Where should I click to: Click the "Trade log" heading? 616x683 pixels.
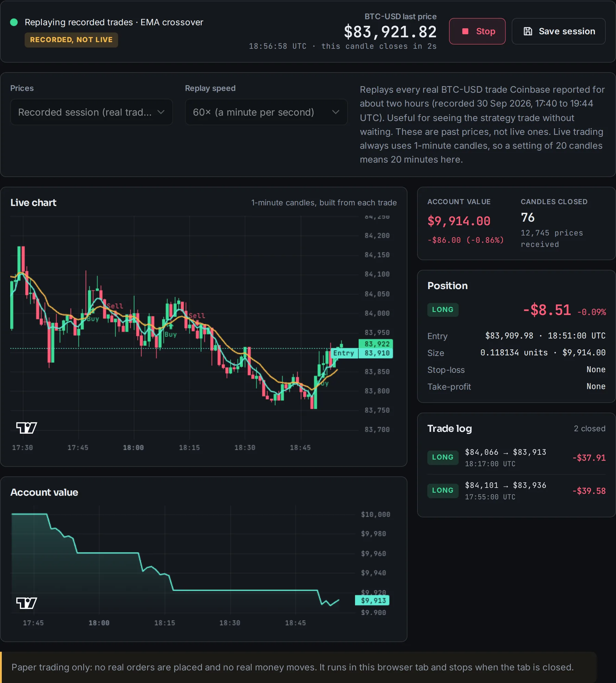point(449,429)
